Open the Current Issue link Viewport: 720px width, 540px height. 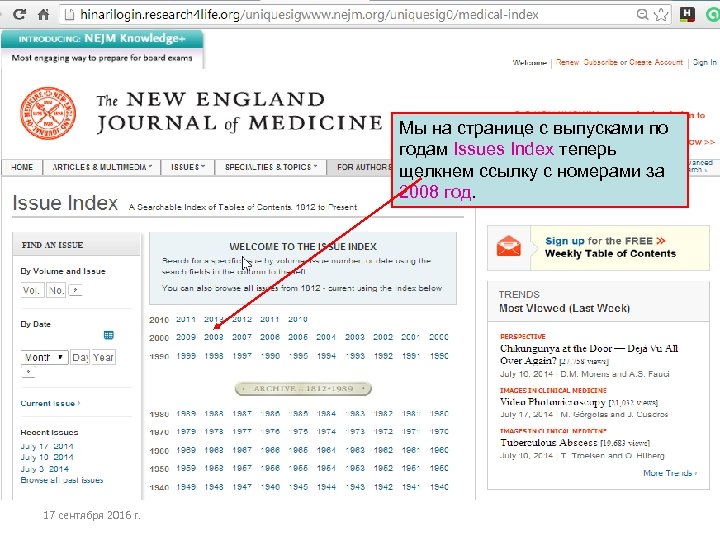tap(51, 403)
